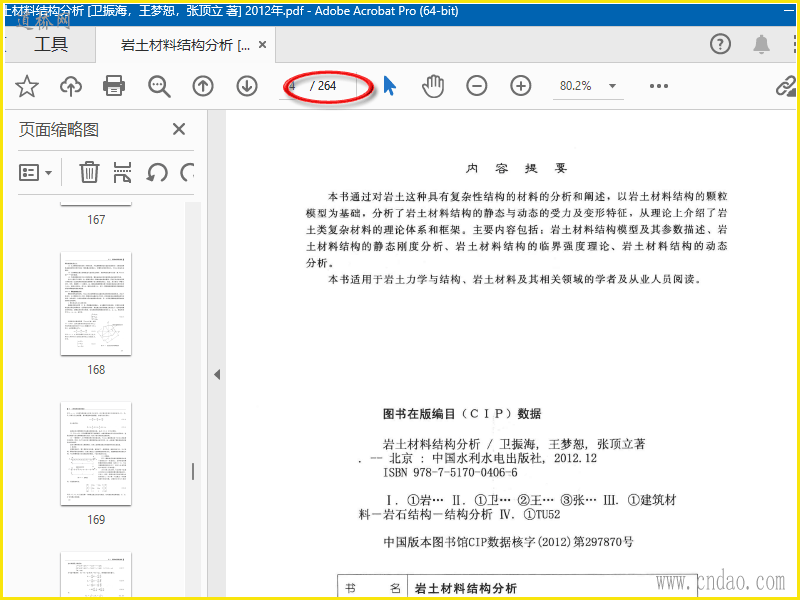Click the 本书适用于岩土力学与结构 sentence
The height and width of the screenshot is (600, 800).
[x=515, y=279]
